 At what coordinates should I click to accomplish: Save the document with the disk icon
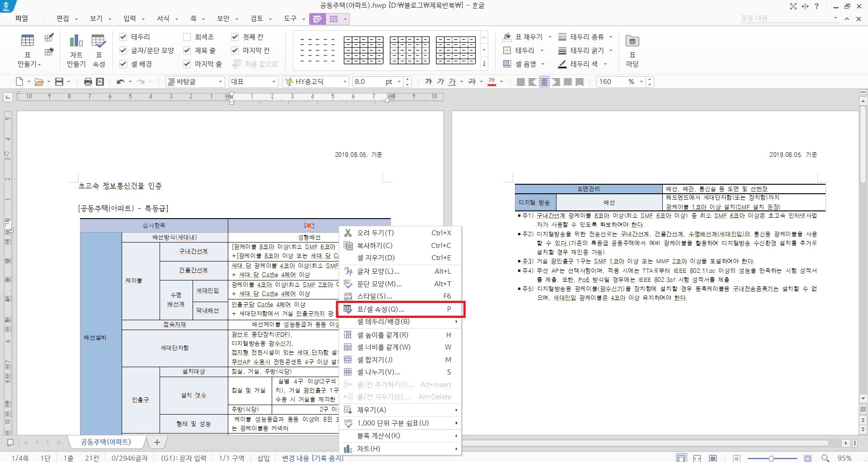click(59, 82)
